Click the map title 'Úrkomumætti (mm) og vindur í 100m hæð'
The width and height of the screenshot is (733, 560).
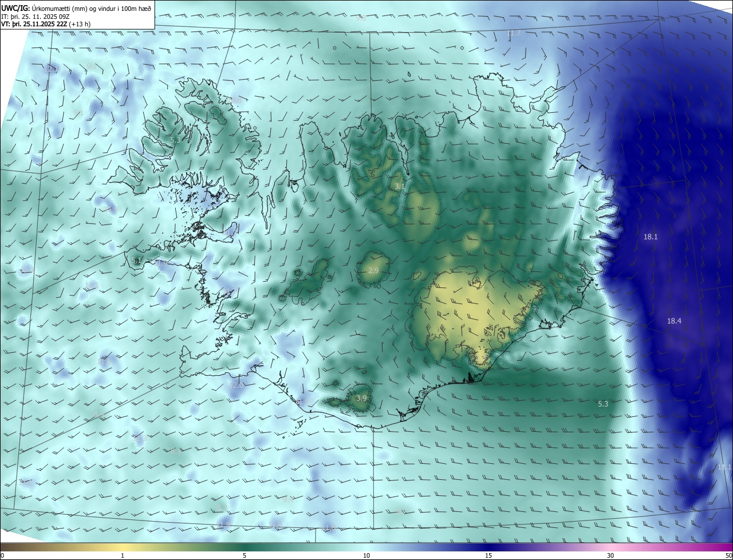[92, 8]
